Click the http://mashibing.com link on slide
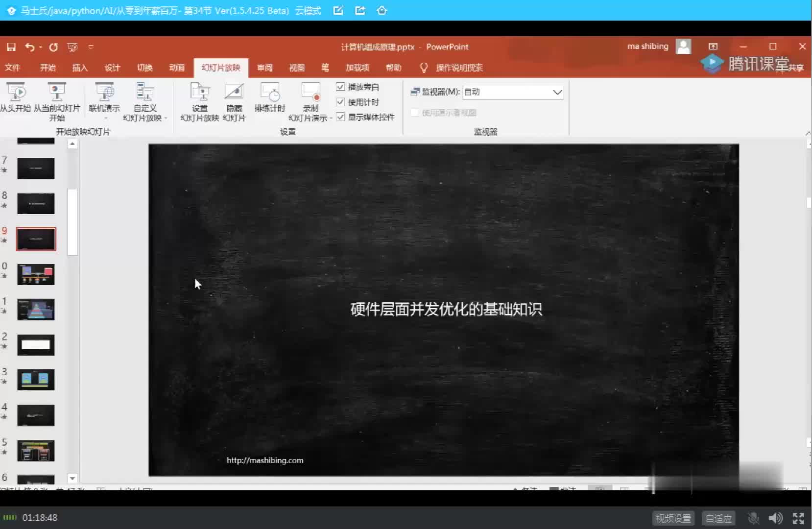This screenshot has height=529, width=812. pyautogui.click(x=265, y=460)
